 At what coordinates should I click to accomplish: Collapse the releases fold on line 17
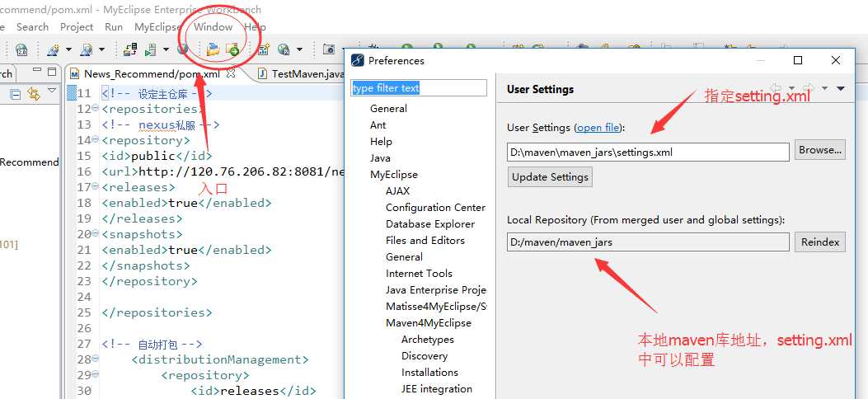[x=95, y=186]
